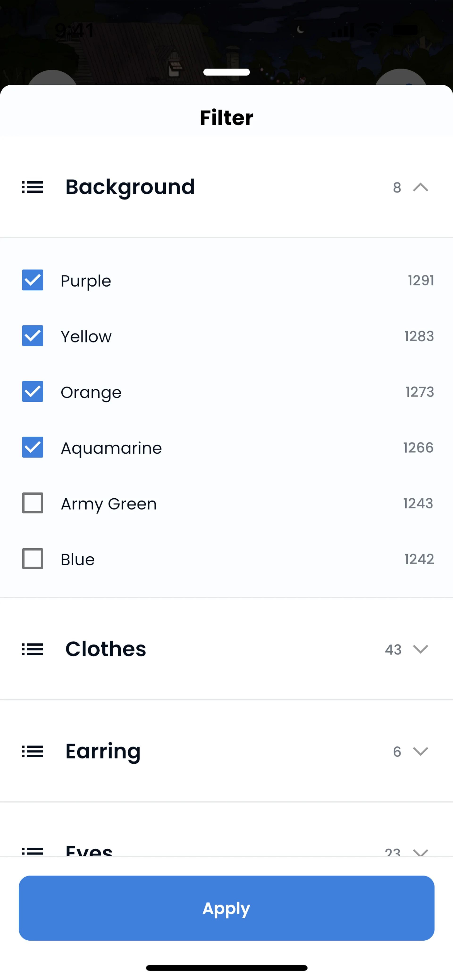Click the list icon beside Eyes

(x=33, y=851)
